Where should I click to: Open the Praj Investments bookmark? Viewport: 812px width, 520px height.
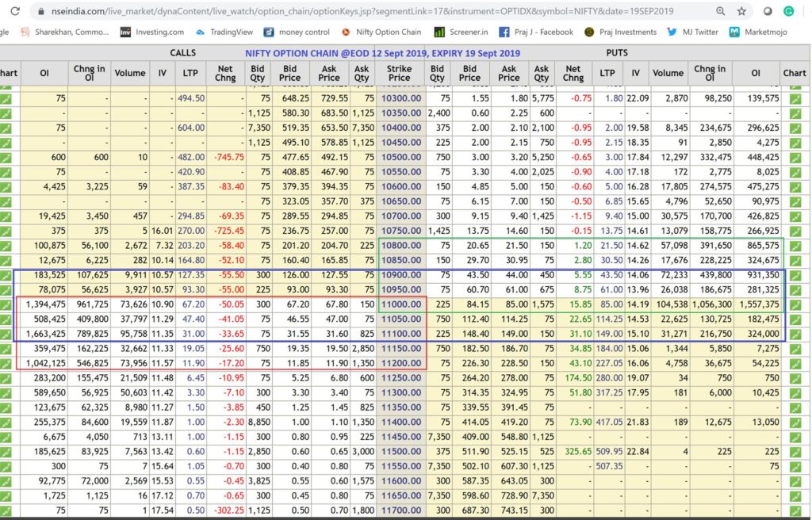click(620, 32)
